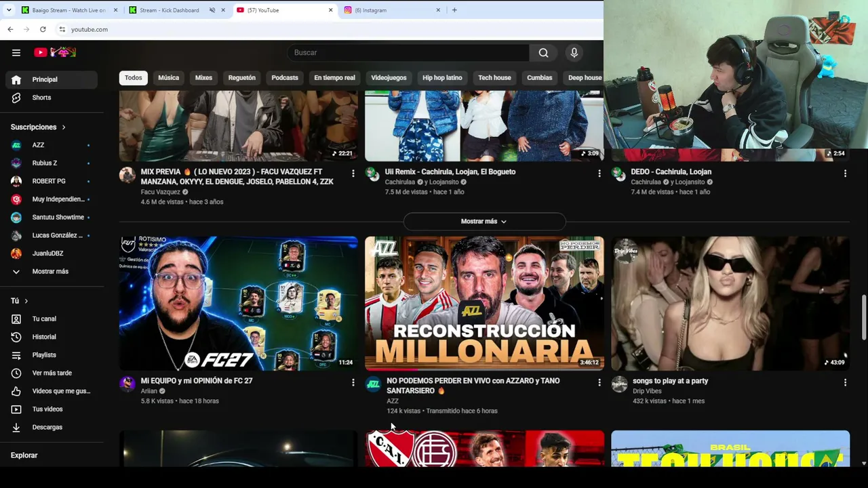The width and height of the screenshot is (868, 488).
Task: Go back with the browser back arrow
Action: [x=10, y=29]
